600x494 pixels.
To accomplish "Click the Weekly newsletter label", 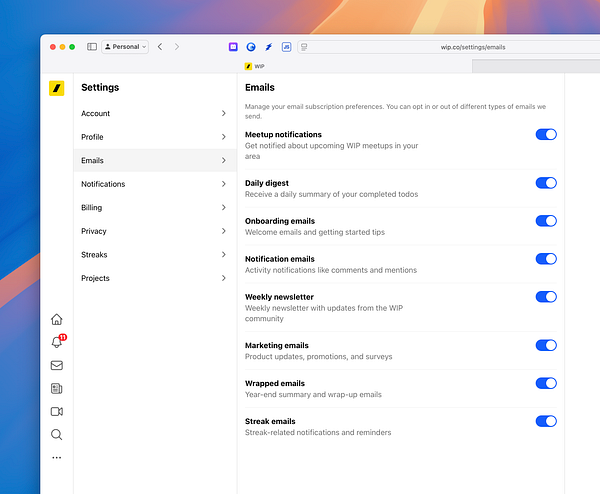I will 279,297.
